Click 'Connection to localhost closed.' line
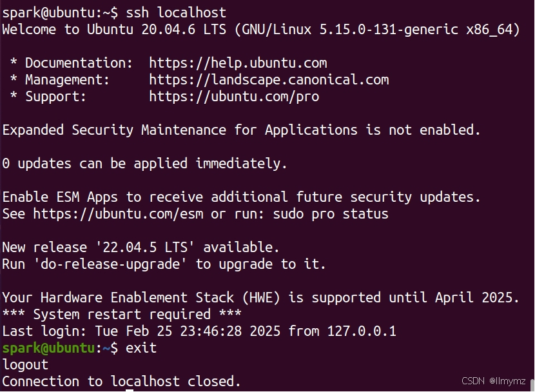 (x=121, y=382)
